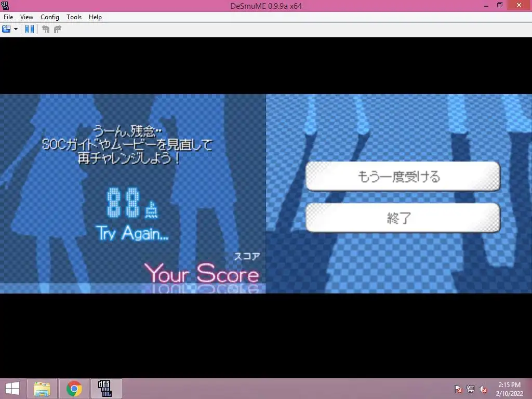
Task: Open Action Center flag tray icon
Action: pos(458,389)
